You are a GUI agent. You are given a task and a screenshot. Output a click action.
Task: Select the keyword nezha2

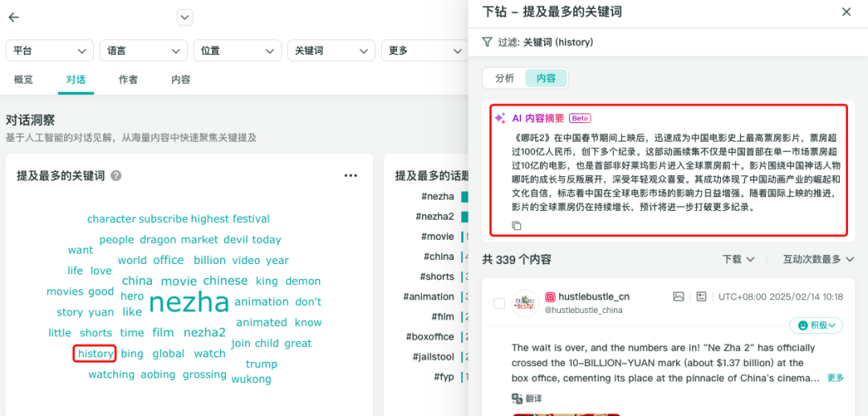pos(205,332)
